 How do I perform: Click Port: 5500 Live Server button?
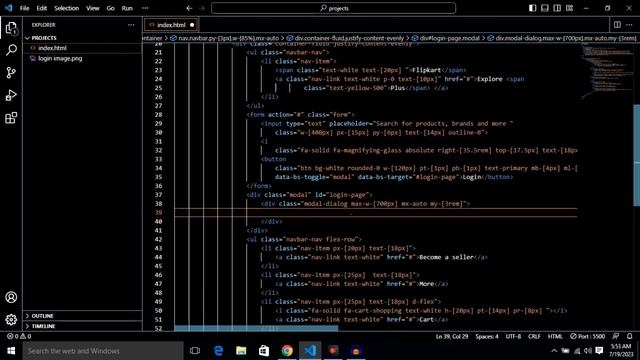pos(587,336)
